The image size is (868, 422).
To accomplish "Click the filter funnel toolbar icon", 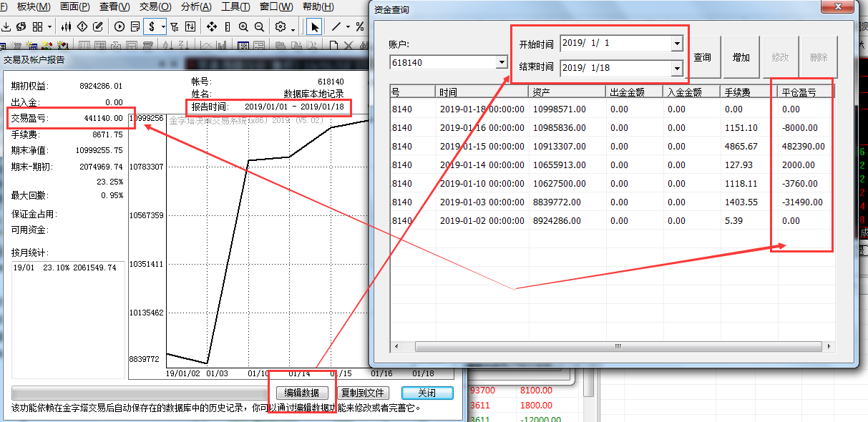I will (174, 27).
